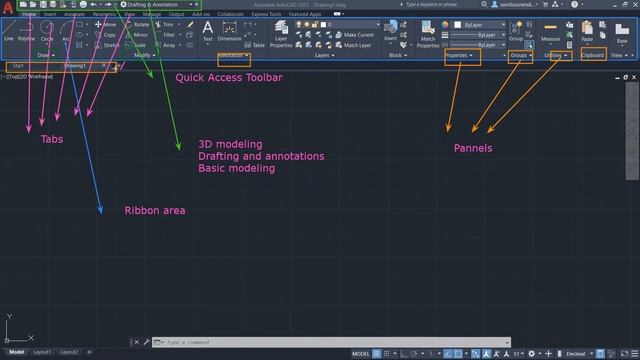Click the Workspace Switching gear in status bar
The image size is (640, 360).
(x=531, y=353)
